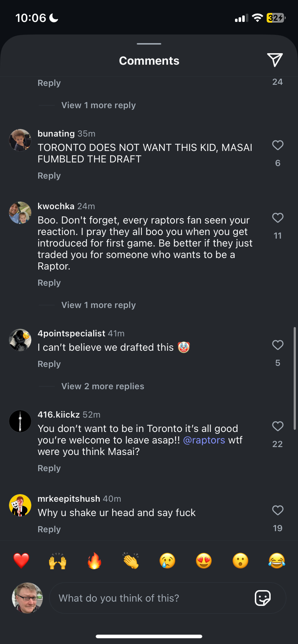Tap the share paper-plane icon
The image size is (298, 644).
click(275, 60)
